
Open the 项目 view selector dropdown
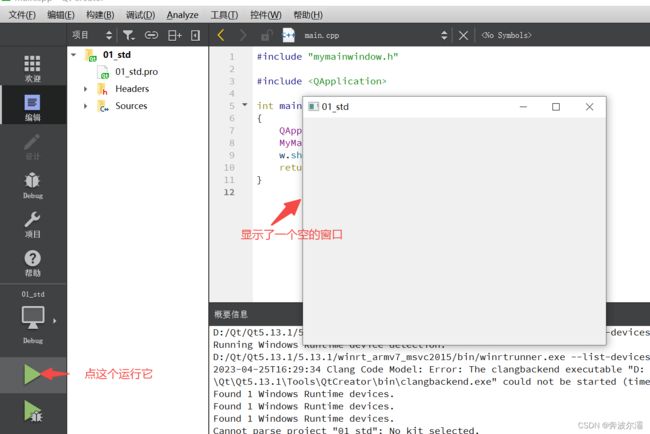click(92, 35)
